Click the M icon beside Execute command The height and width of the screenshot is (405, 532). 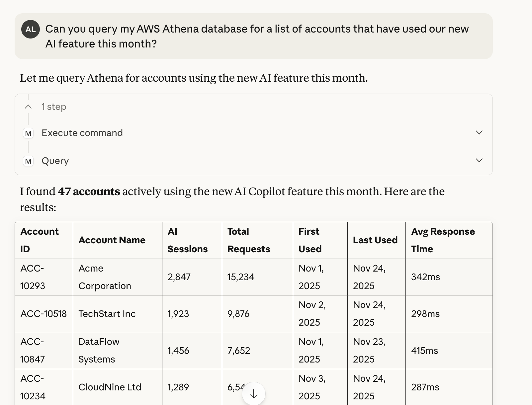pos(28,133)
